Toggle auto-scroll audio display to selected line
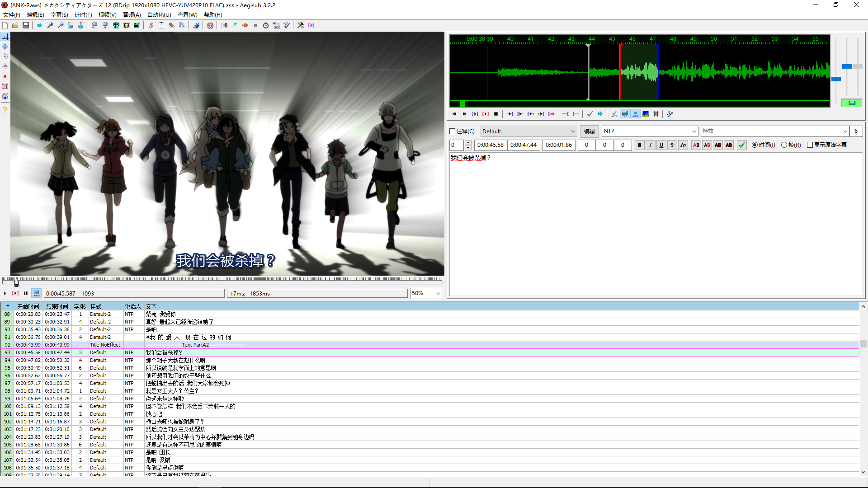Screen dimensions: 868x488 click(635, 114)
